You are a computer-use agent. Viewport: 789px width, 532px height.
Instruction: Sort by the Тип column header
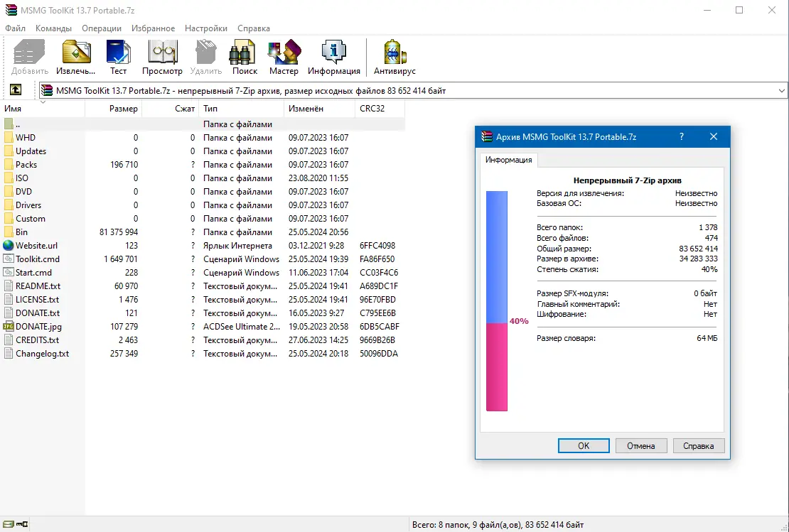[242, 109]
